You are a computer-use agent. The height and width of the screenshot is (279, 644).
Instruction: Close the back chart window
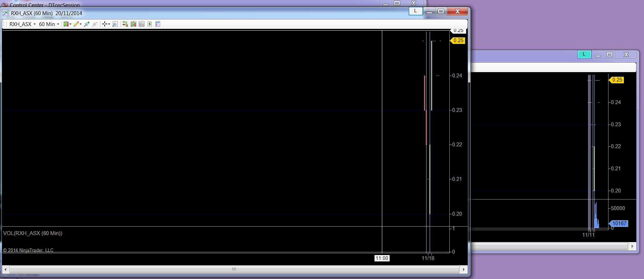[x=626, y=55]
